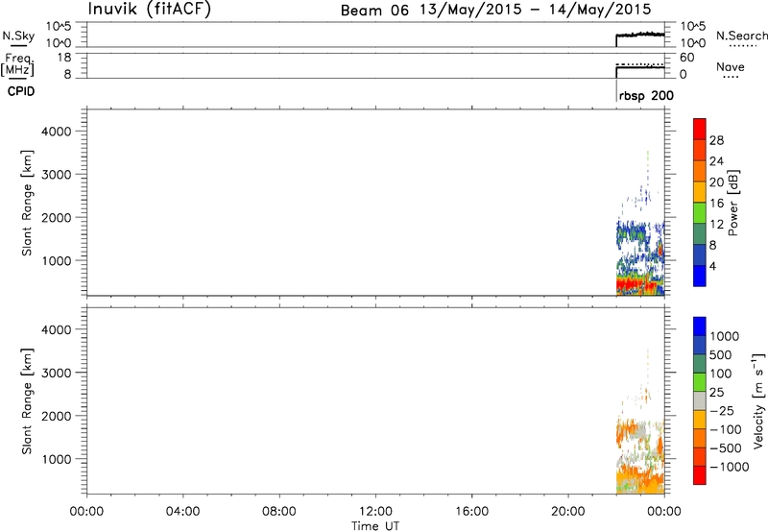Click the '500' label on Velocity colorbar
The image size is (768, 532).
click(721, 354)
